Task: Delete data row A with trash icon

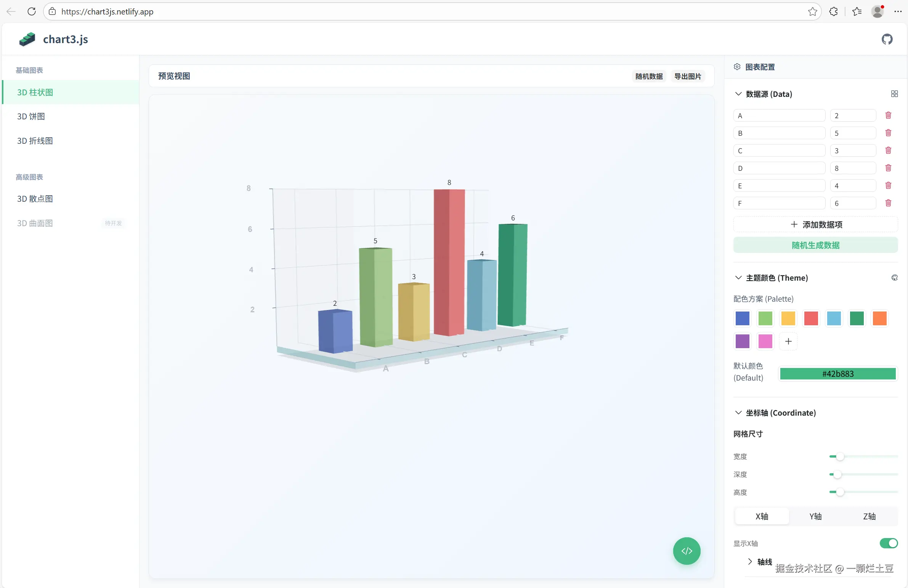Action: point(888,115)
